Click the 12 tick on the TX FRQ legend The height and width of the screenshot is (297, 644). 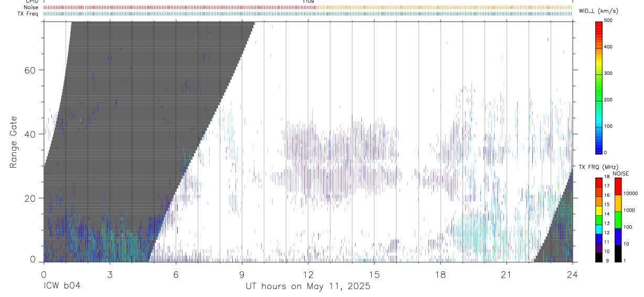coord(606,233)
